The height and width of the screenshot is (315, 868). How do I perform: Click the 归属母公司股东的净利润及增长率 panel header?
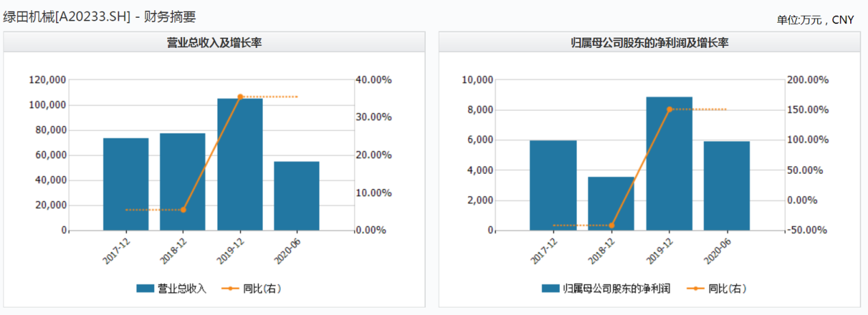pyautogui.click(x=650, y=42)
